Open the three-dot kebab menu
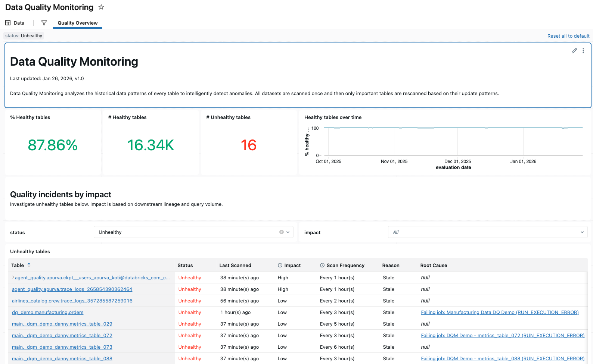The width and height of the screenshot is (593, 364). 583,51
